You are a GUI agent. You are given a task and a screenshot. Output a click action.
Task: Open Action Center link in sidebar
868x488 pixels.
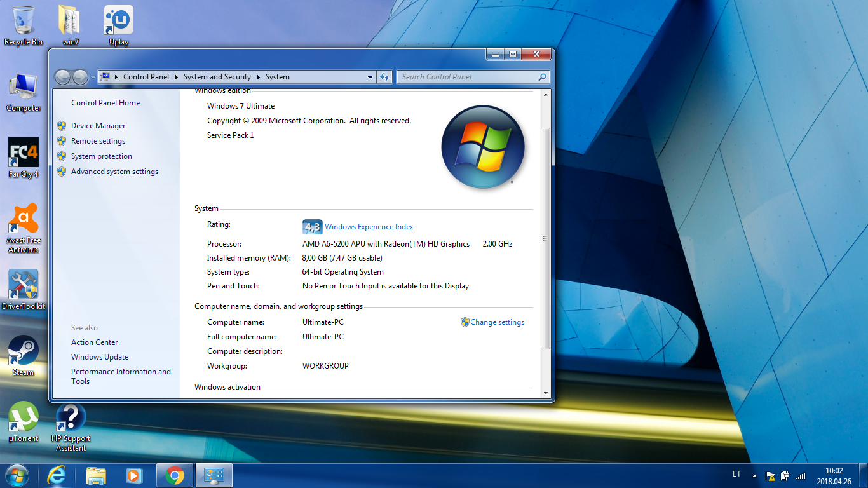point(95,342)
